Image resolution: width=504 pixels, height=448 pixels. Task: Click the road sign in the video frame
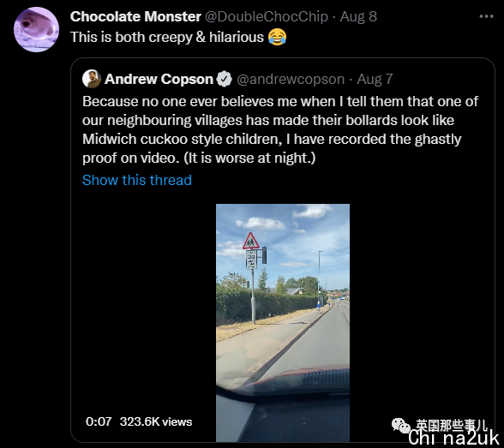[251, 250]
